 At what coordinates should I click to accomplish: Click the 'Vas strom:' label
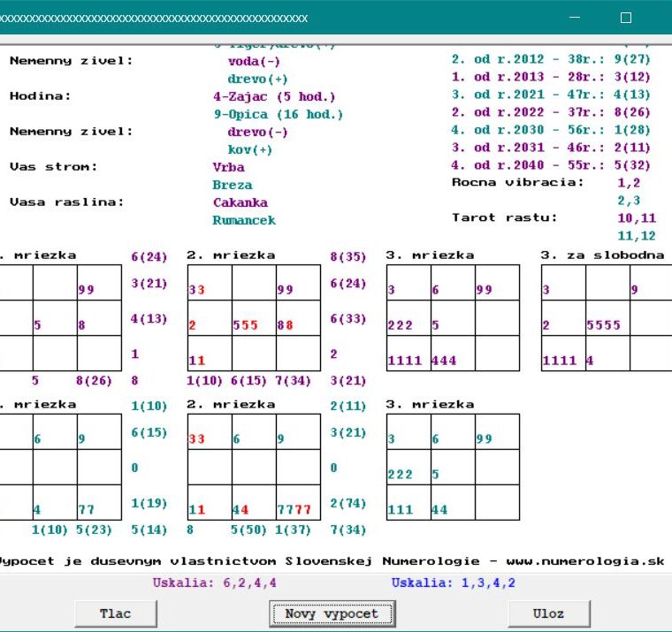pos(54,166)
